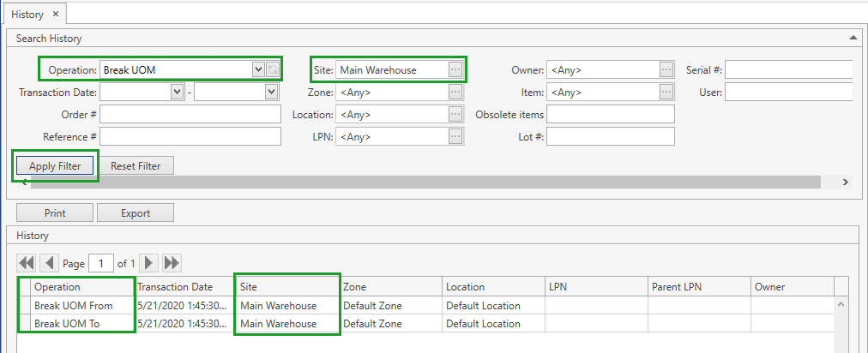Click the refresh icon beside Operation dropdown

click(273, 69)
